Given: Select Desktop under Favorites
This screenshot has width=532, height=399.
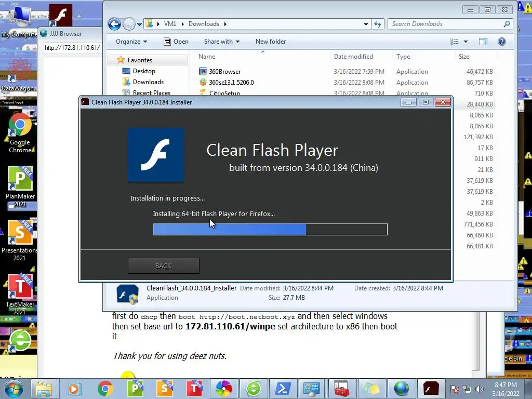Looking at the screenshot, I should pos(144,71).
